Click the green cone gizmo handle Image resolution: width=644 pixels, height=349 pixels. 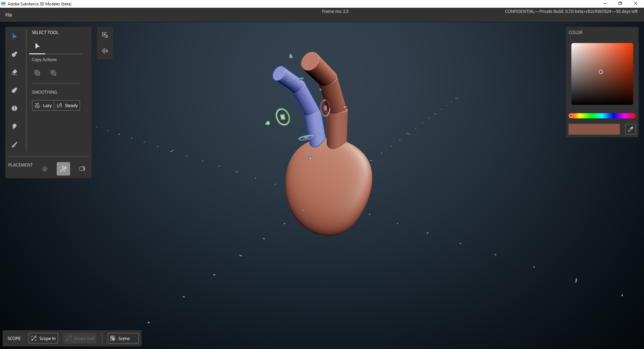point(268,123)
